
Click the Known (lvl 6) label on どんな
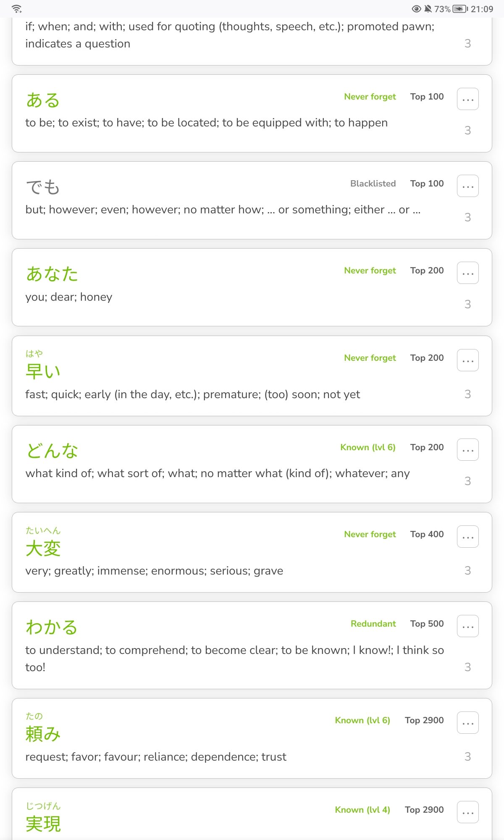tap(367, 447)
